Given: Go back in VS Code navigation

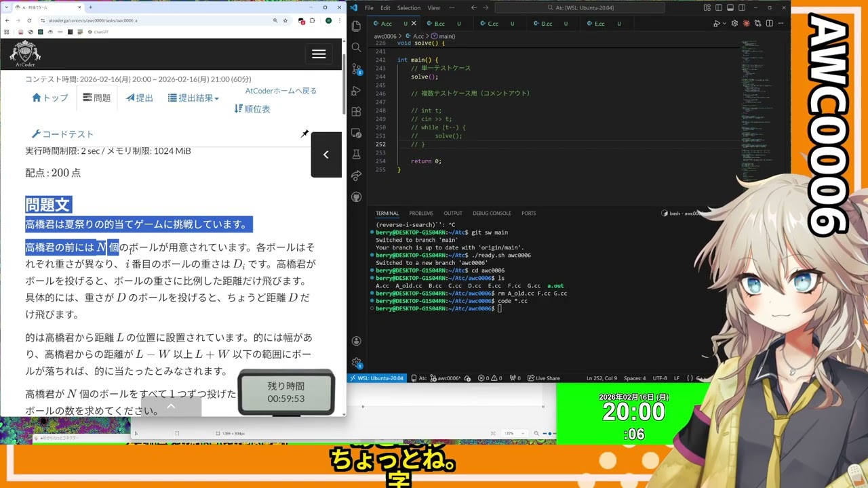Looking at the screenshot, I should pos(473,7).
